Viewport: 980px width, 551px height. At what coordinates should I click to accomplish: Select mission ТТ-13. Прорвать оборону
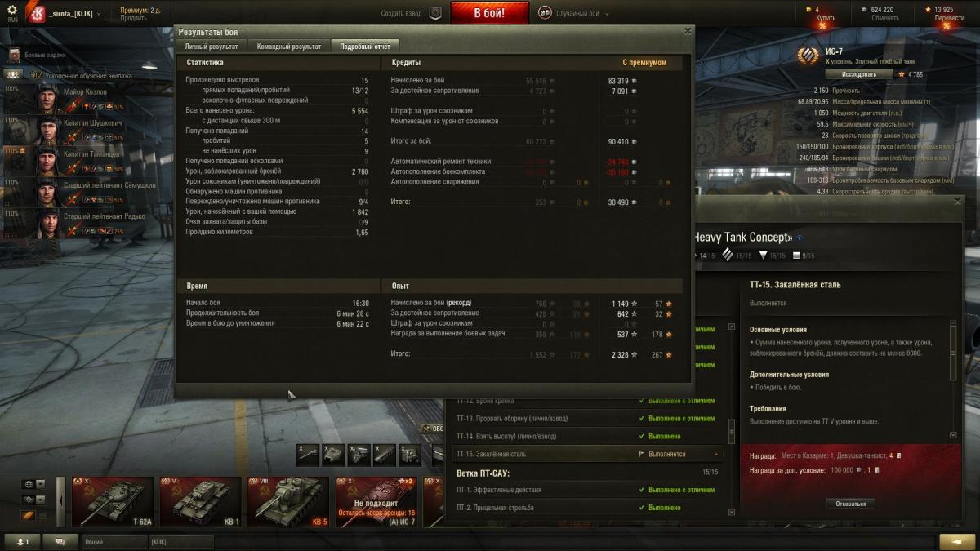tap(586, 419)
